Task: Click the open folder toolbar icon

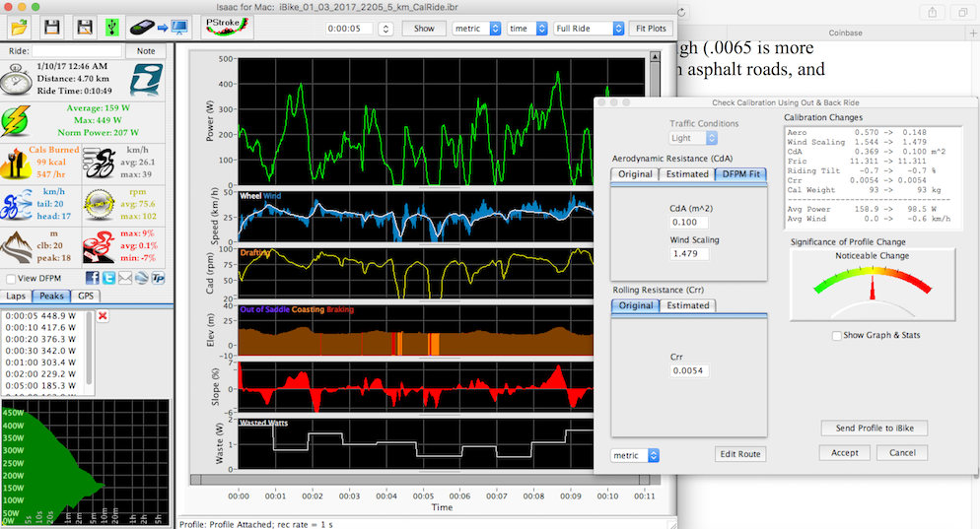Action: coord(20,28)
